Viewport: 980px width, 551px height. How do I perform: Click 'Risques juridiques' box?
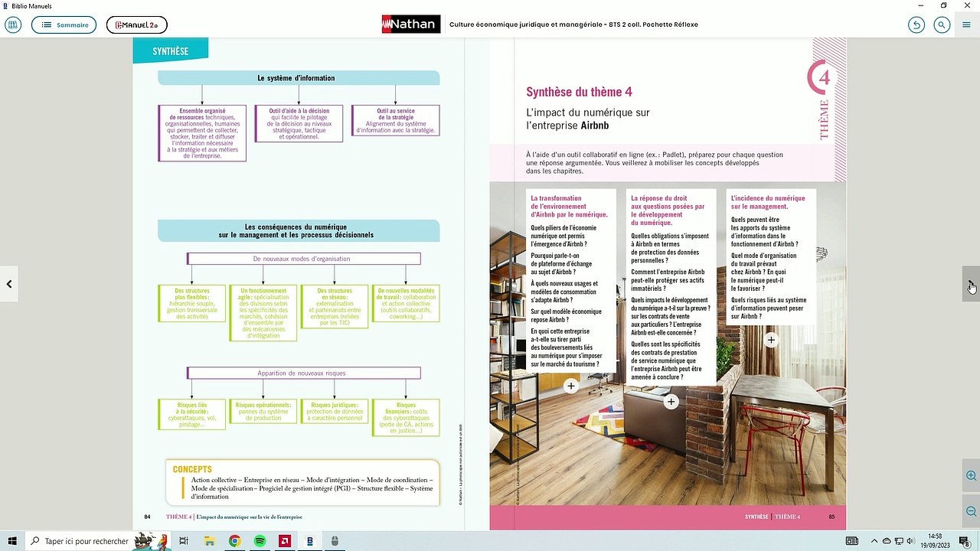point(335,412)
